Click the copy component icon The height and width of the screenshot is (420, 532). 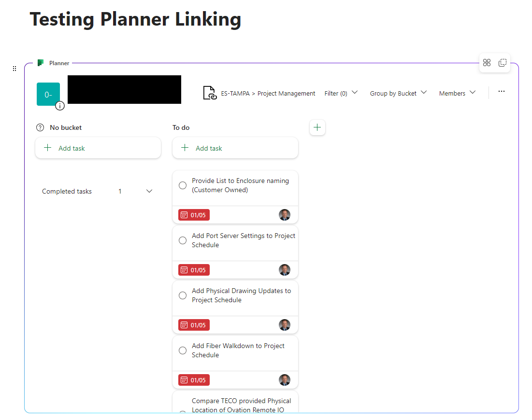click(503, 63)
